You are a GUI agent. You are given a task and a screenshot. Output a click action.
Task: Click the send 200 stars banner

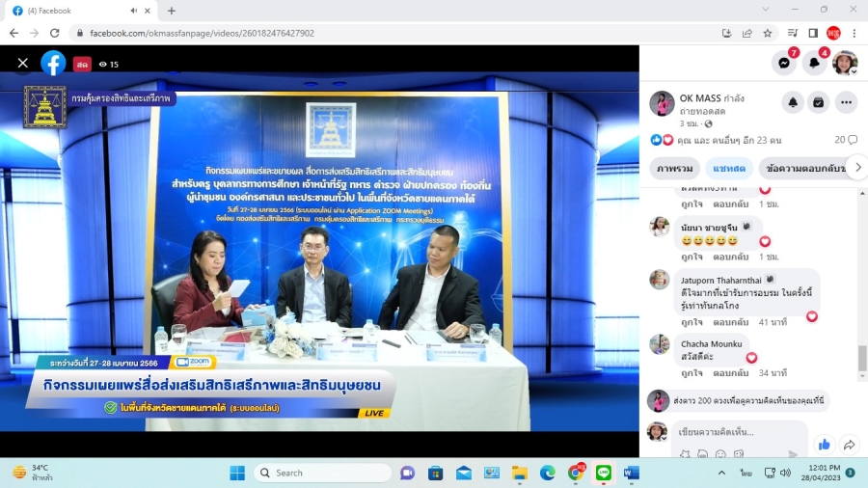(739, 400)
